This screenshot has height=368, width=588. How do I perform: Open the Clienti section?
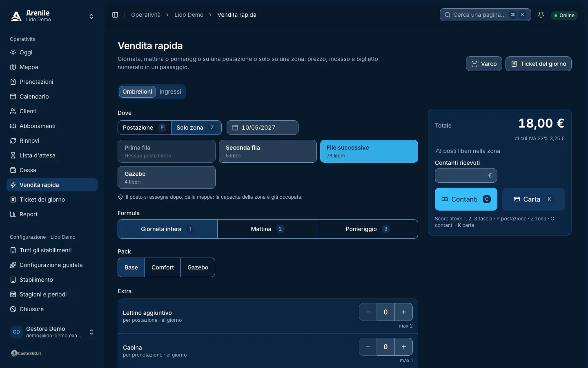[52, 111]
